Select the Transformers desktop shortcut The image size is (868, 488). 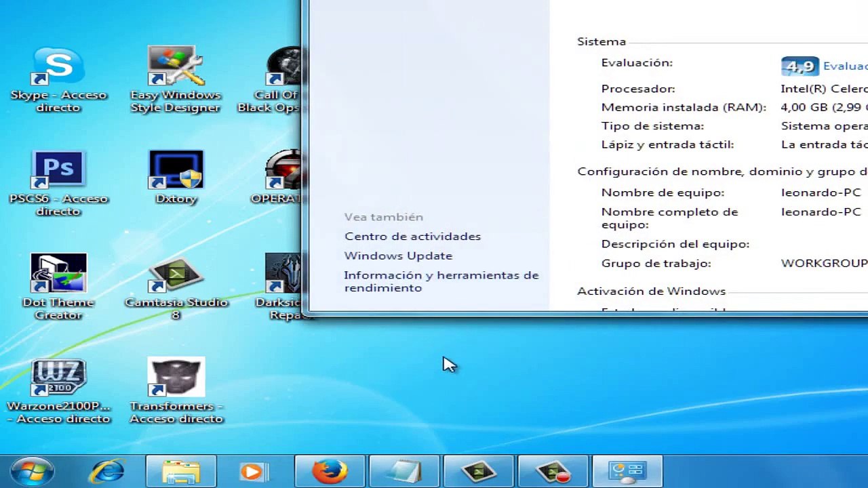pyautogui.click(x=176, y=377)
